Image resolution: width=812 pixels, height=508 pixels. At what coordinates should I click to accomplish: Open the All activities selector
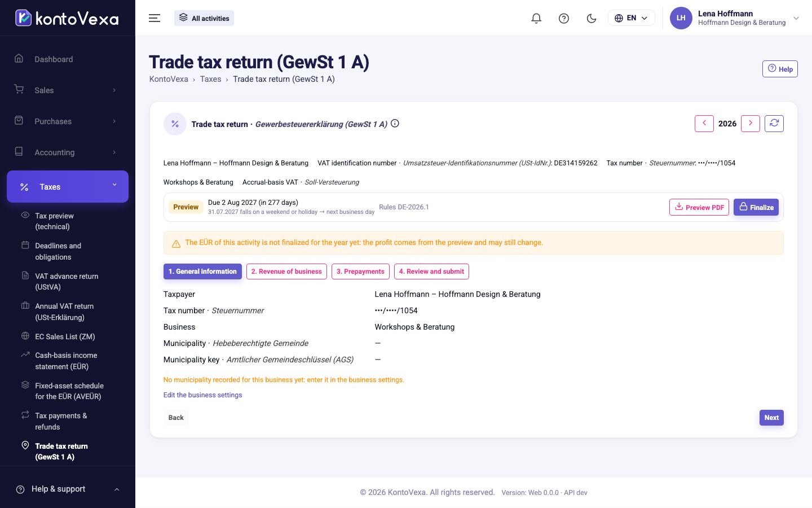[x=204, y=18]
